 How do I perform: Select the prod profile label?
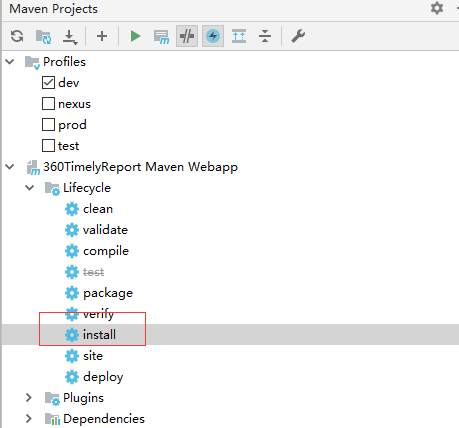click(72, 125)
